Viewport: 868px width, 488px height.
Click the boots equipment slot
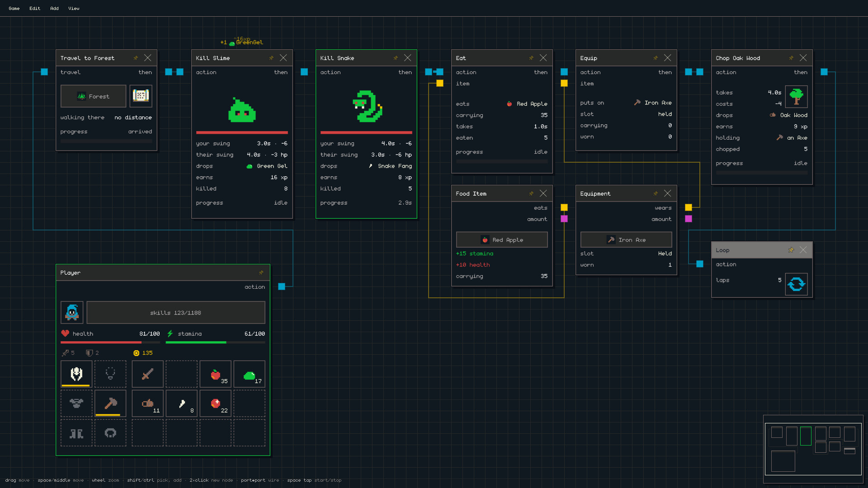76,433
